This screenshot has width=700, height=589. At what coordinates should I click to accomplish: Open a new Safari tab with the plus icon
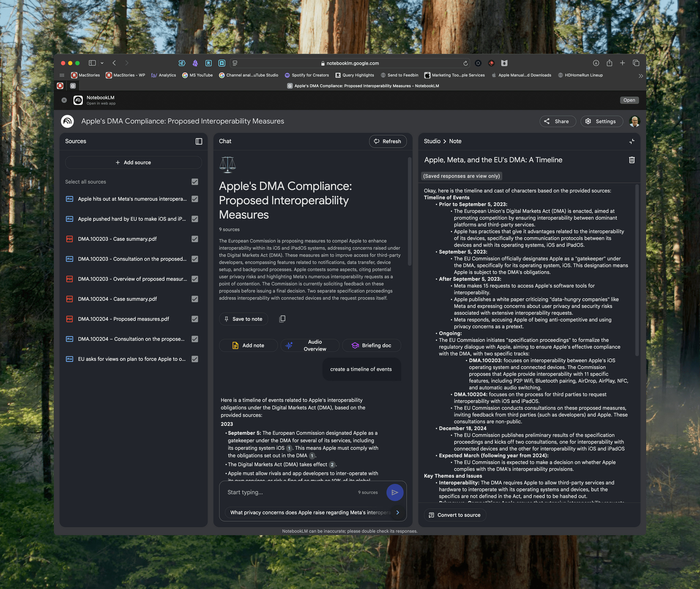click(622, 63)
